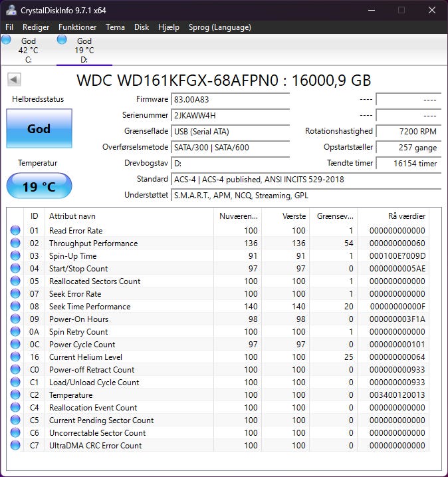Open the Fil menu

point(9,27)
